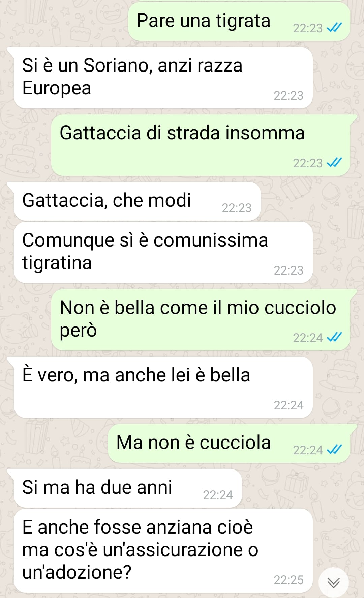
Task: Tap read ticks on 'Ma non è cucciola'
Action: [334, 450]
